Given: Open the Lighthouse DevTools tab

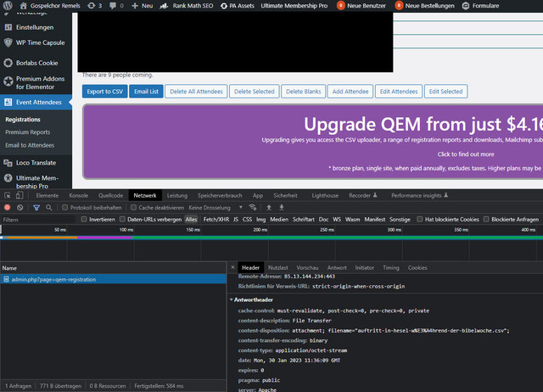Looking at the screenshot, I should tap(325, 195).
